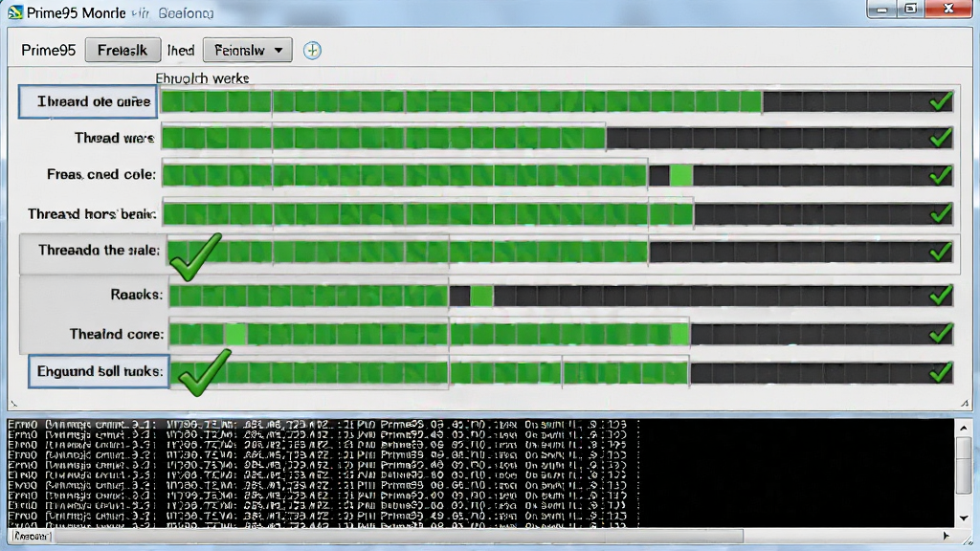Click the end checkmark on 'Enguund soll tunks' row
Screen dimensions: 980x551
(x=941, y=373)
